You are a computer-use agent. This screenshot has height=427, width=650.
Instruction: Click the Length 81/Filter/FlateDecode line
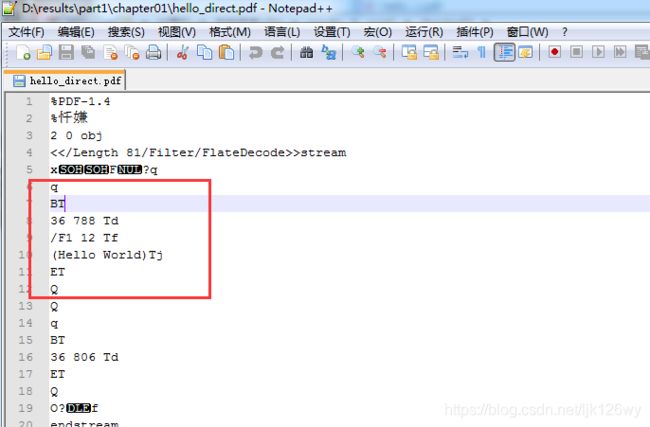198,153
